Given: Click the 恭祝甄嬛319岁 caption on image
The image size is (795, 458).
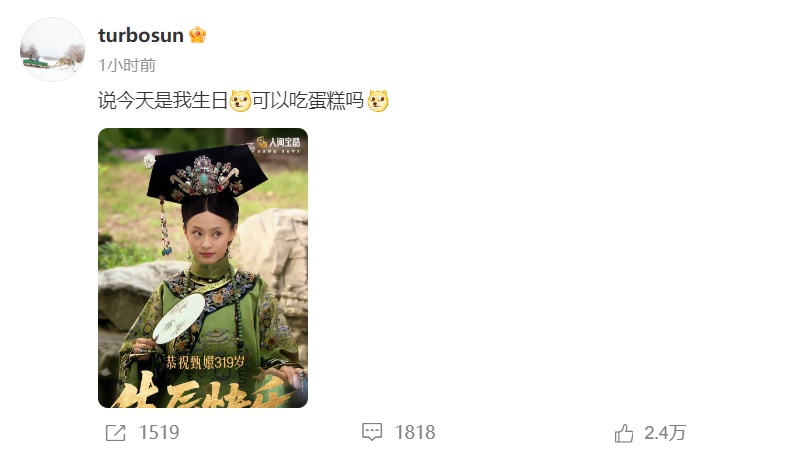Looking at the screenshot, I should click(204, 362).
